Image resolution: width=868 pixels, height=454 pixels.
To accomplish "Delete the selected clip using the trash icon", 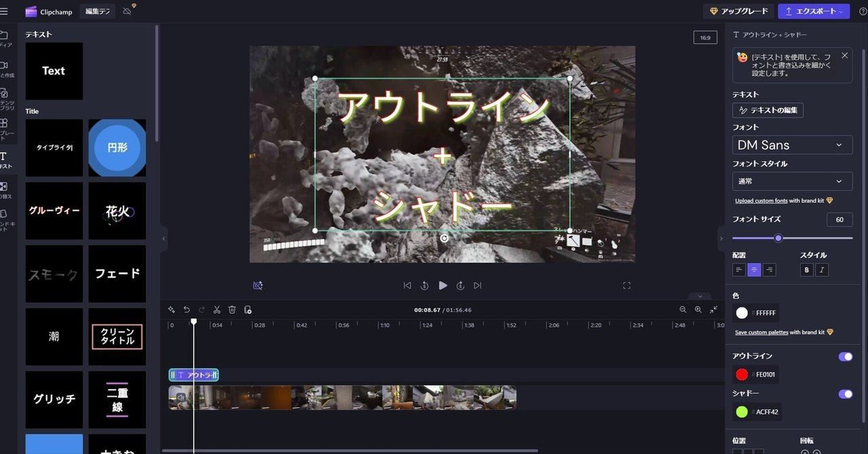I will [233, 310].
